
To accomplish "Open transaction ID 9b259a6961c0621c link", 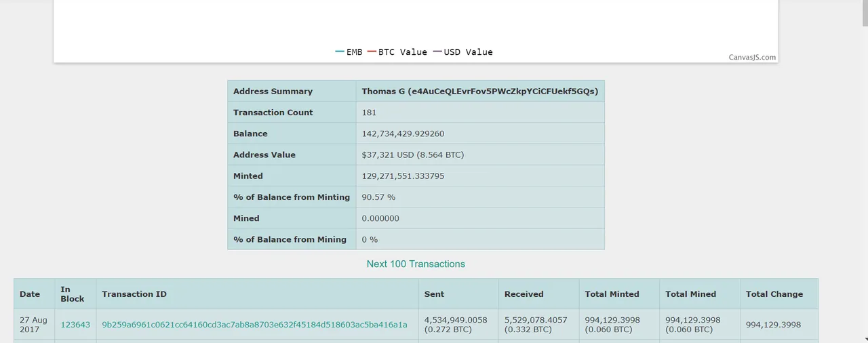I will (x=255, y=325).
